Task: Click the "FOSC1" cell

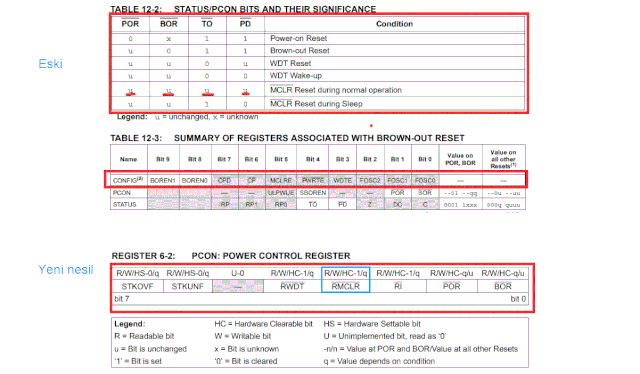Action: [397, 180]
